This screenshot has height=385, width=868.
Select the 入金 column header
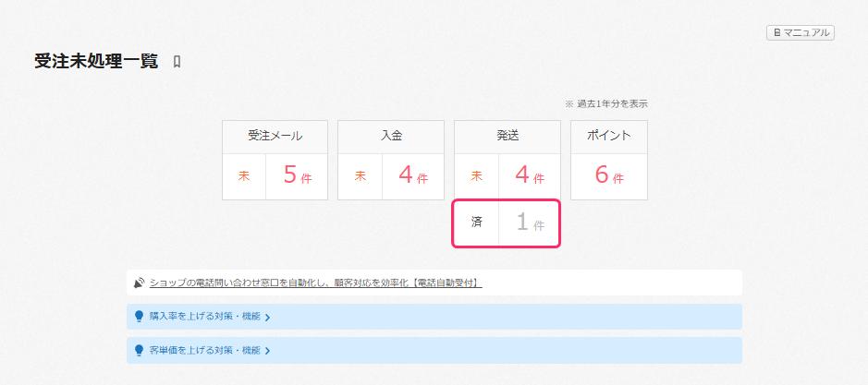391,136
